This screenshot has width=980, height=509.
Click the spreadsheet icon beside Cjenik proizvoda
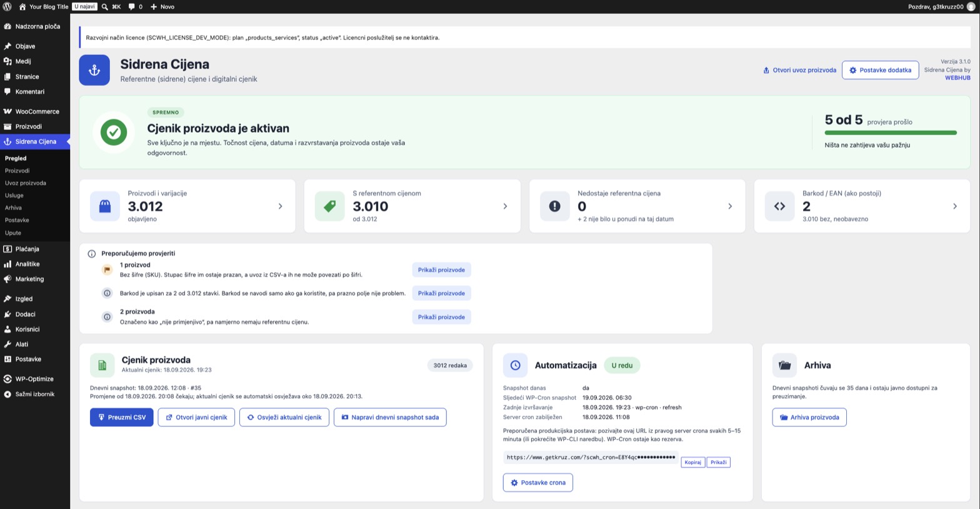point(102,365)
